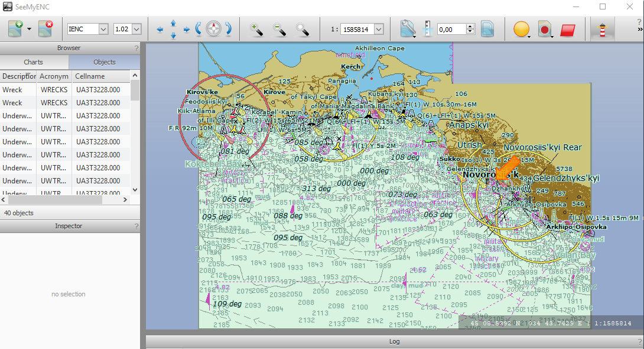
Task: Toggle the red parallelogram area tool
Action: pos(568,29)
